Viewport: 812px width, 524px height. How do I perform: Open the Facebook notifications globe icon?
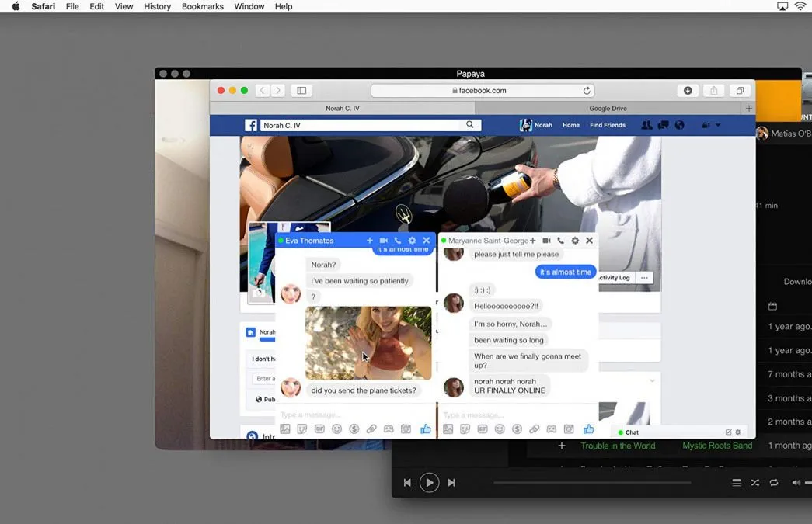pos(679,125)
